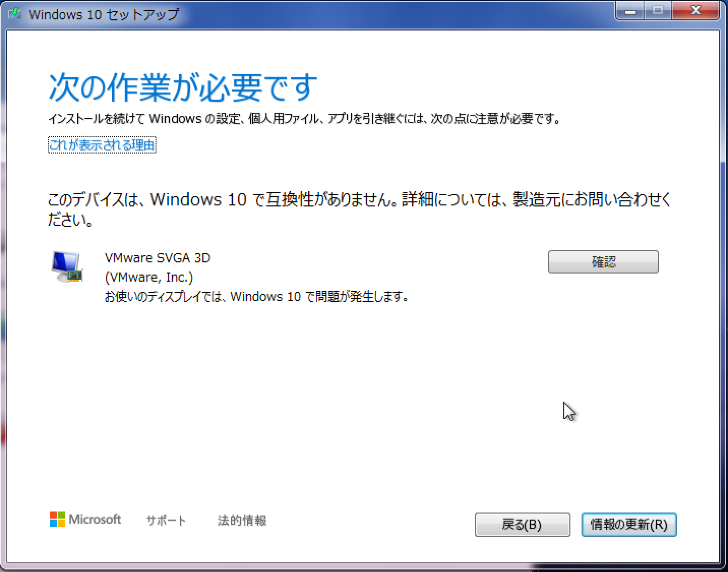Click the Microsoft four-color logo
The image size is (728, 572).
(57, 519)
